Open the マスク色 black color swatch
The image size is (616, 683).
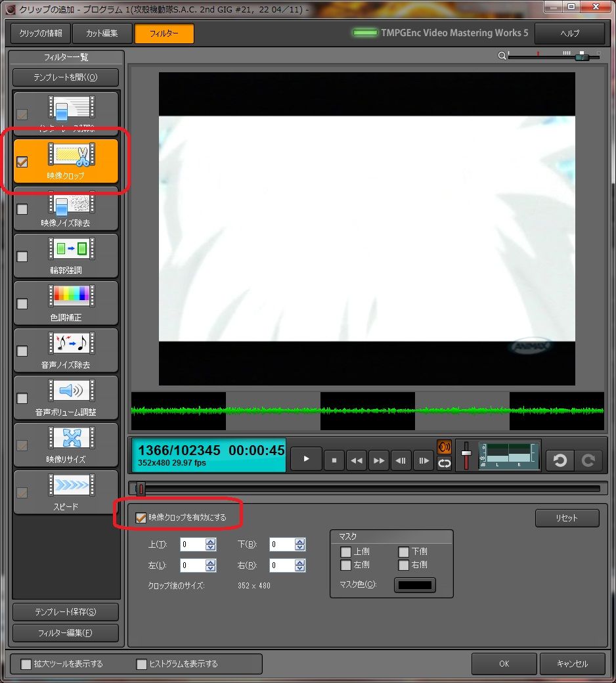click(x=415, y=585)
